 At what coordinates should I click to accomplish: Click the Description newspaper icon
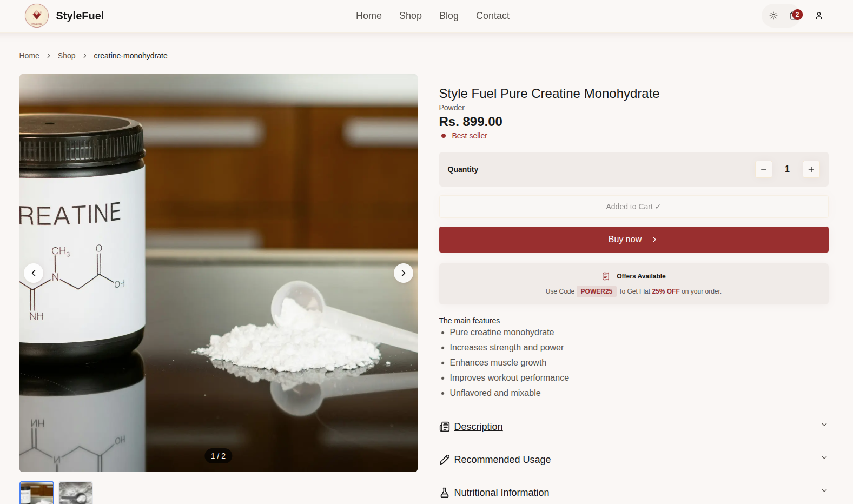click(x=445, y=427)
